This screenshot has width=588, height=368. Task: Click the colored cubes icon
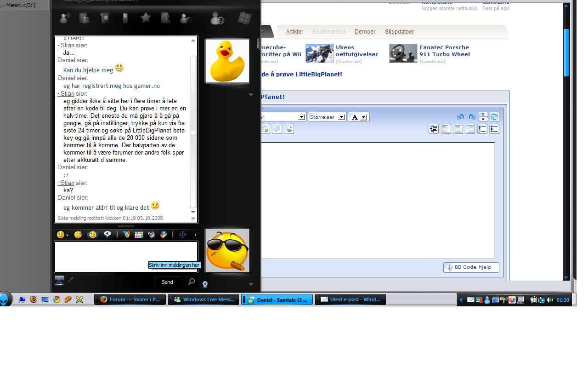163,235
